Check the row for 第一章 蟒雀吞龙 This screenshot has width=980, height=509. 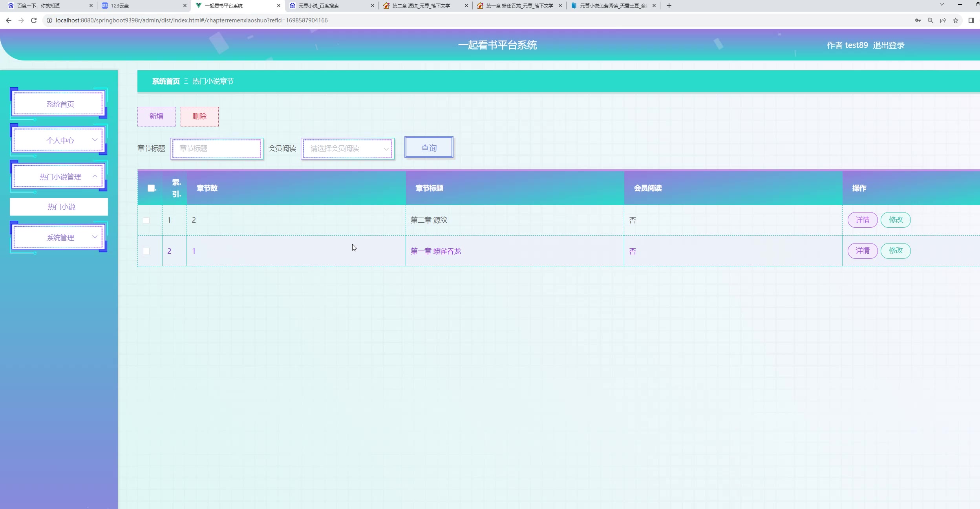pyautogui.click(x=146, y=251)
